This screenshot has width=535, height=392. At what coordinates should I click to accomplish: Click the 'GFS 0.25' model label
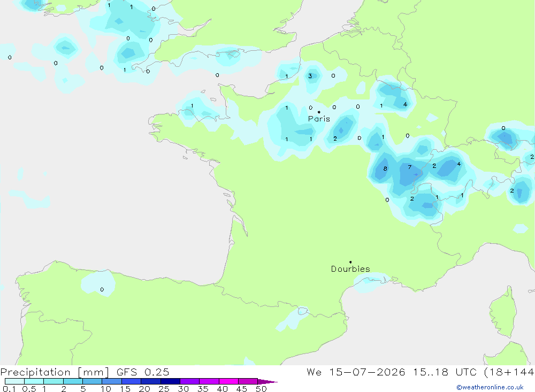143,372
